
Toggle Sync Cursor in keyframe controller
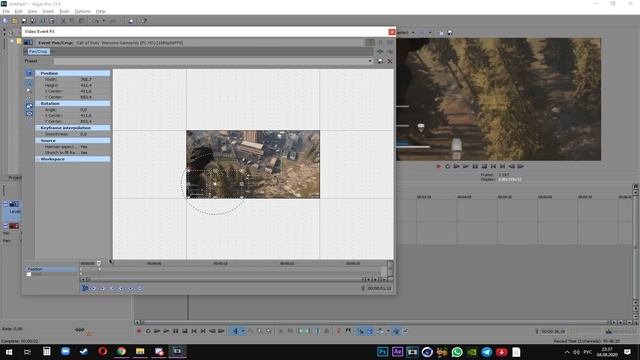(84, 288)
